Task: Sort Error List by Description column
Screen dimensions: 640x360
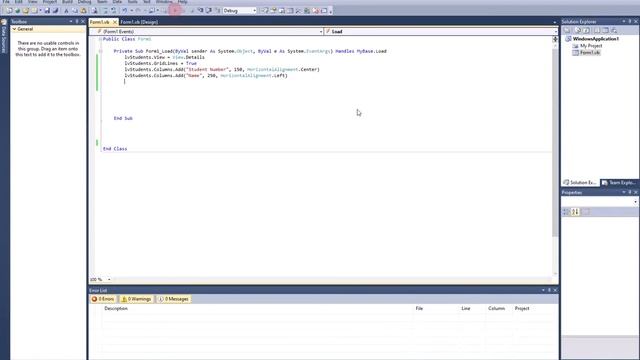Action: coord(116,309)
